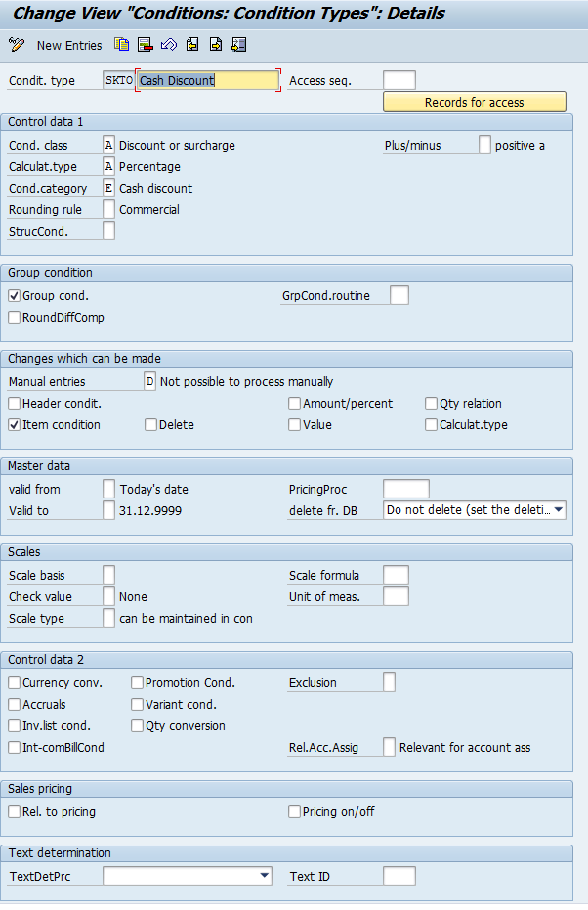
Task: Enable the RoundDiffComp checkbox
Action: point(15,318)
